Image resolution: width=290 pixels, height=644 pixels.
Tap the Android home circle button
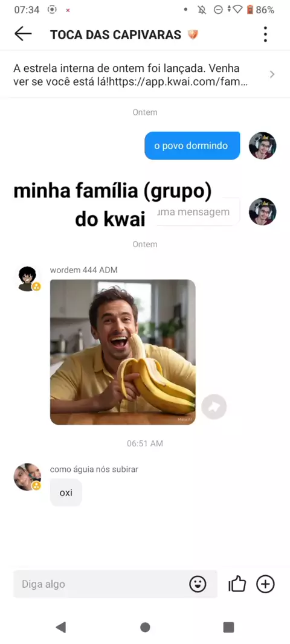tap(145, 627)
